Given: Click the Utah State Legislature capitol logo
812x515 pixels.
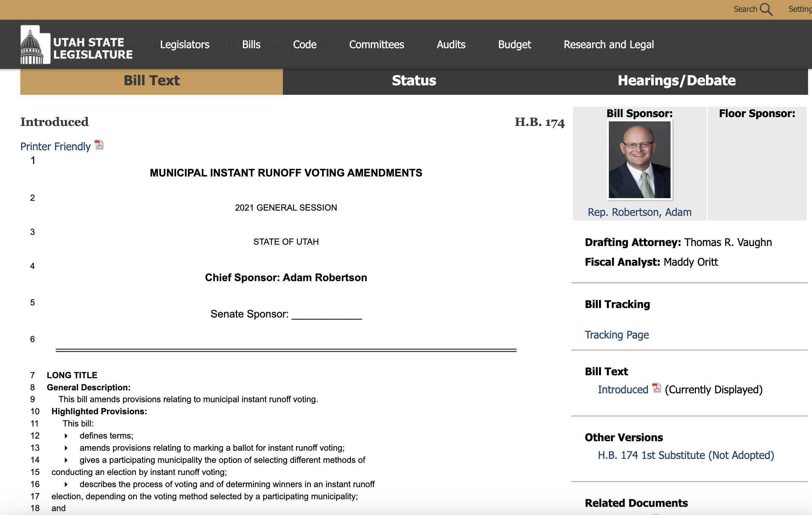Looking at the screenshot, I should (x=35, y=45).
